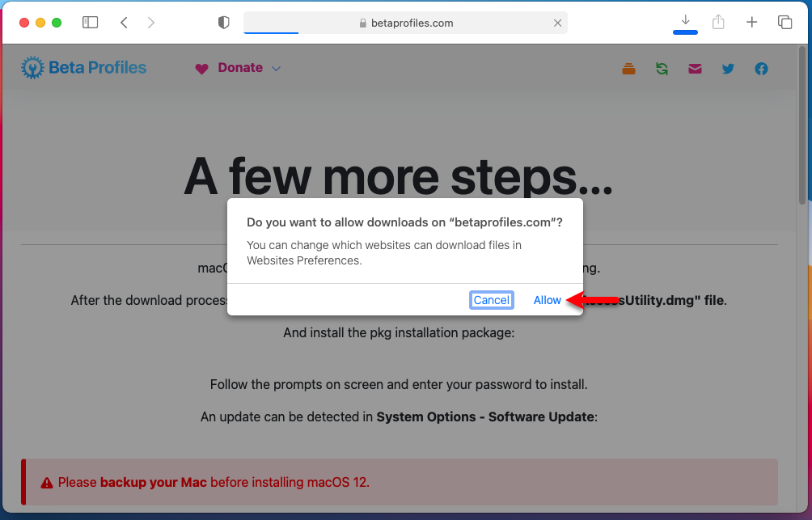Click the pink heart Donate icon
Screen dimensions: 812x520
(x=201, y=69)
